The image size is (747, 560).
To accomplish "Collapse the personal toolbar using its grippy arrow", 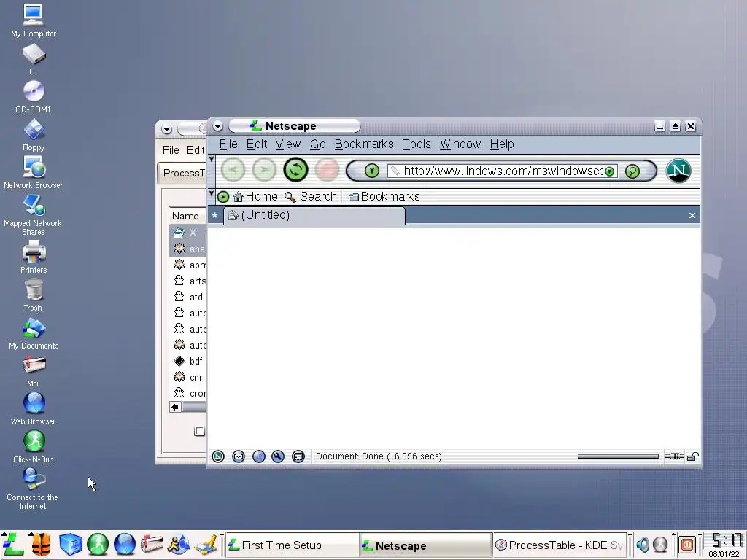I will point(212,193).
